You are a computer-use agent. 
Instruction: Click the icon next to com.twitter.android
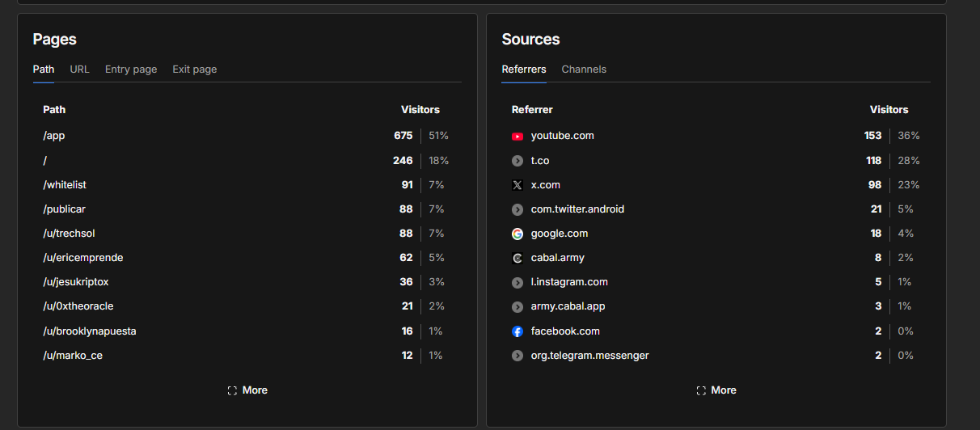pyautogui.click(x=517, y=209)
